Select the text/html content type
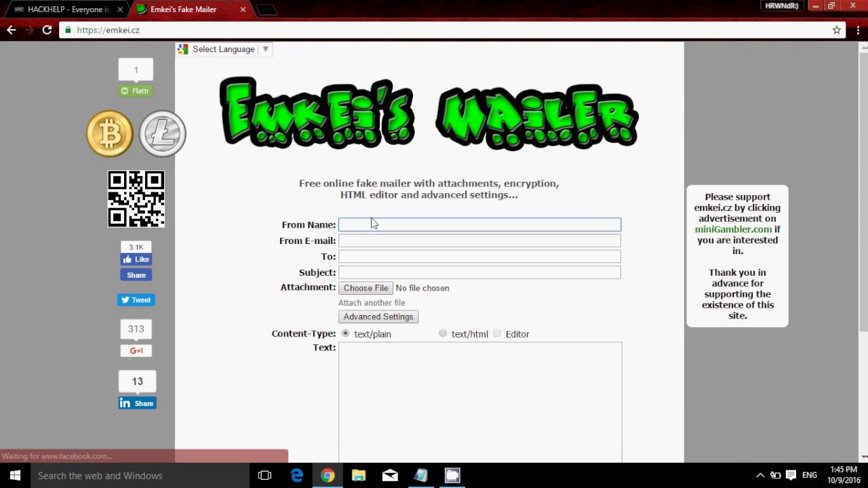868x488 pixels. [x=443, y=333]
